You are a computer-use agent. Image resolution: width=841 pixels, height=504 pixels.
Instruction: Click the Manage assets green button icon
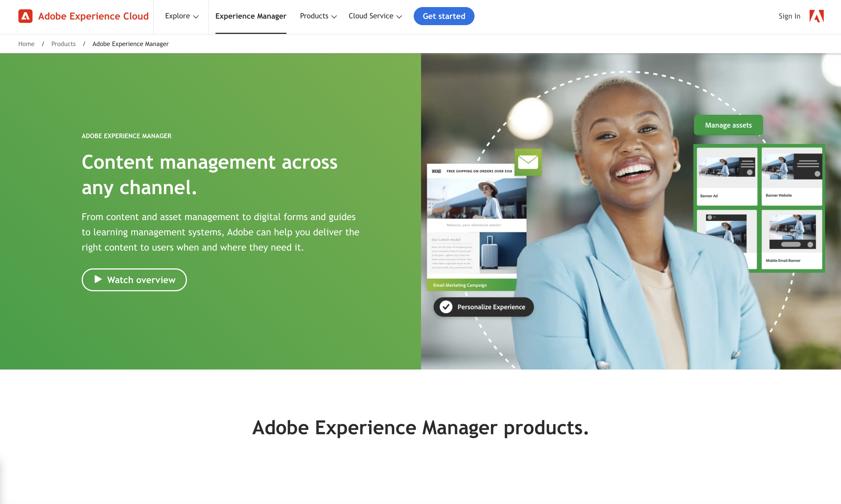click(728, 125)
